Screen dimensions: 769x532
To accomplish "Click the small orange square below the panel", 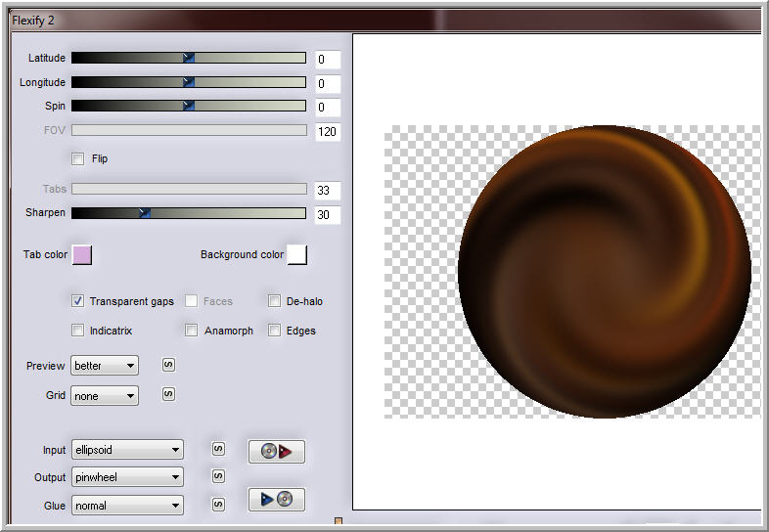I will click(339, 520).
